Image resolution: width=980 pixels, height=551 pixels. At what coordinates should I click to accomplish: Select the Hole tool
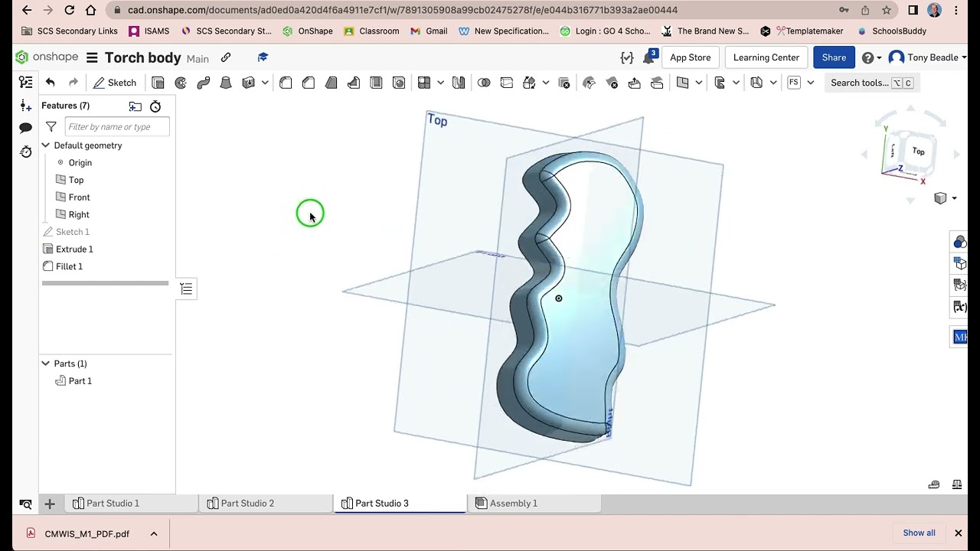click(x=399, y=83)
